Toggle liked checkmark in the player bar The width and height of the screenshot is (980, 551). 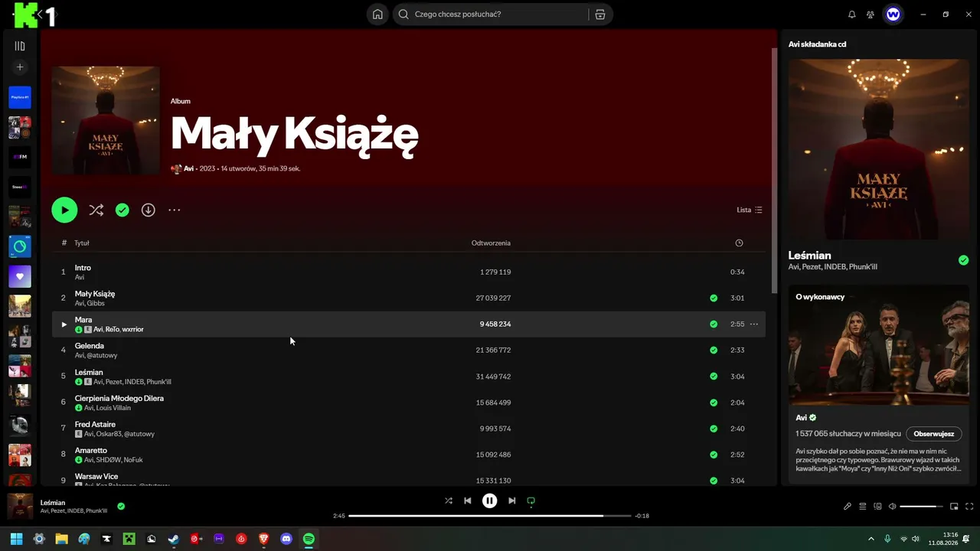click(121, 506)
